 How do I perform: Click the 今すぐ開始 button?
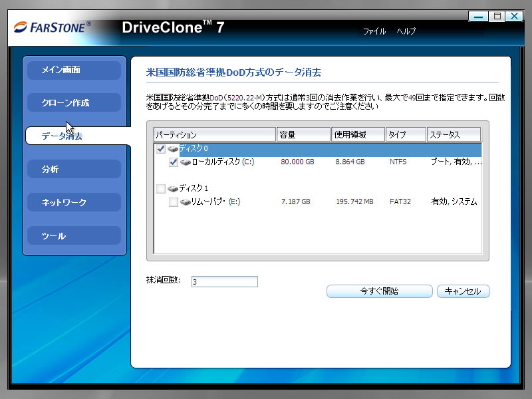click(x=379, y=291)
